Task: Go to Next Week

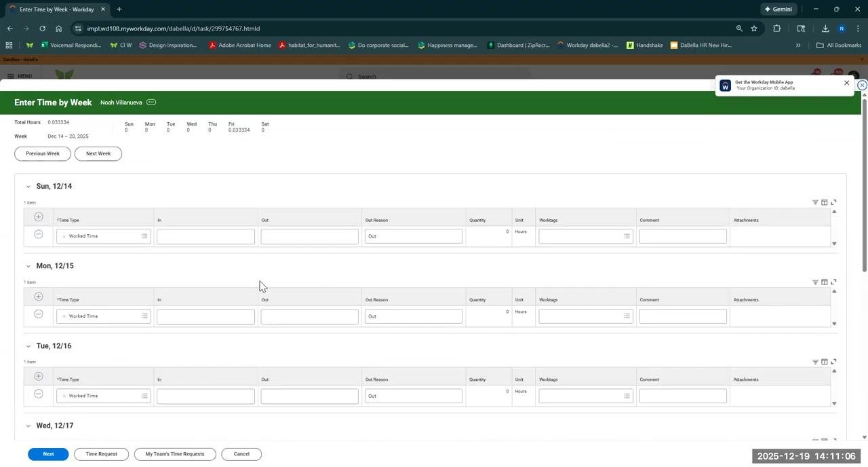Action: click(x=98, y=153)
